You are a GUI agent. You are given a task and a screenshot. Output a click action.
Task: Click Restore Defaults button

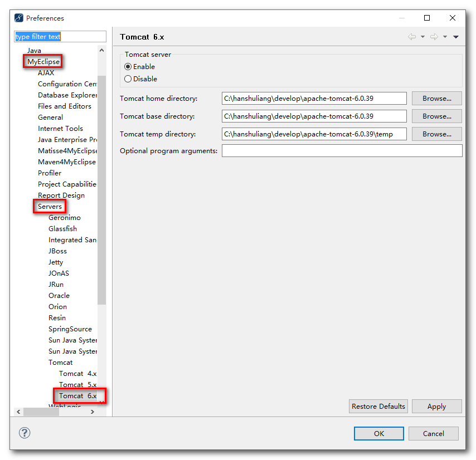tap(378, 407)
